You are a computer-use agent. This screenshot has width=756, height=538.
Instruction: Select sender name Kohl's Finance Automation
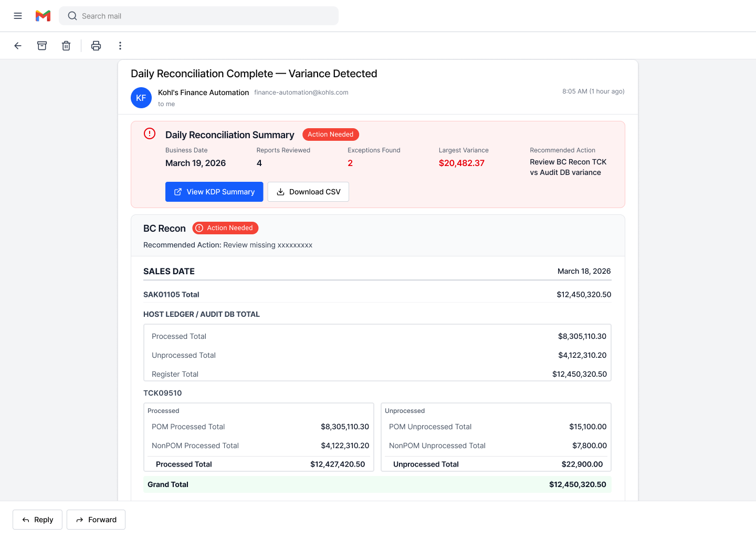click(203, 92)
